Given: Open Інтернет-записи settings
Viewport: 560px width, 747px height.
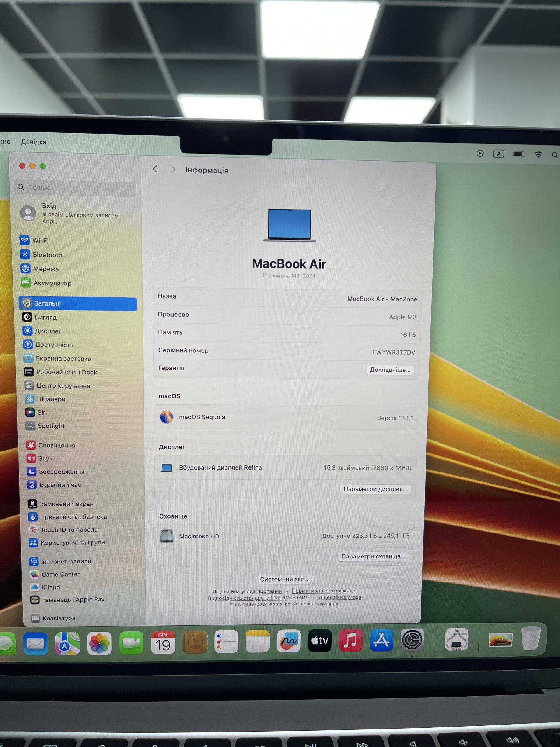Looking at the screenshot, I should tap(60, 561).
